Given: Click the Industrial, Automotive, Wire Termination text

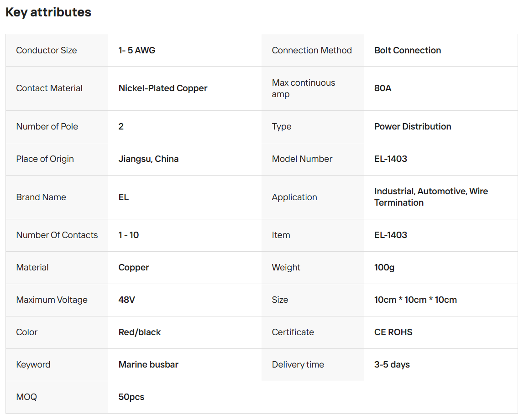Looking at the screenshot, I should click(x=431, y=197).
